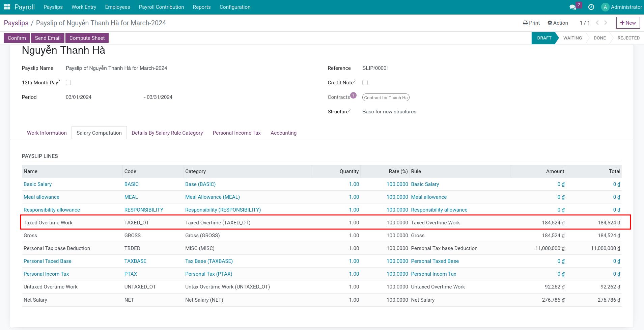Open the Payslips menu
Image resolution: width=644 pixels, height=330 pixels.
(53, 7)
